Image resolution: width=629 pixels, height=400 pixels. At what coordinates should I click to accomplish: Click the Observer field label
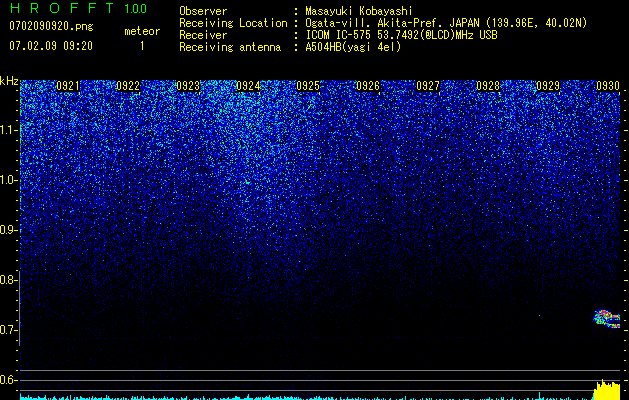203,11
